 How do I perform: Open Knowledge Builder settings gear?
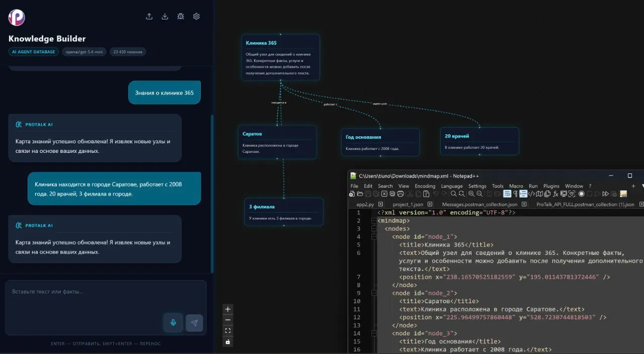click(x=196, y=16)
